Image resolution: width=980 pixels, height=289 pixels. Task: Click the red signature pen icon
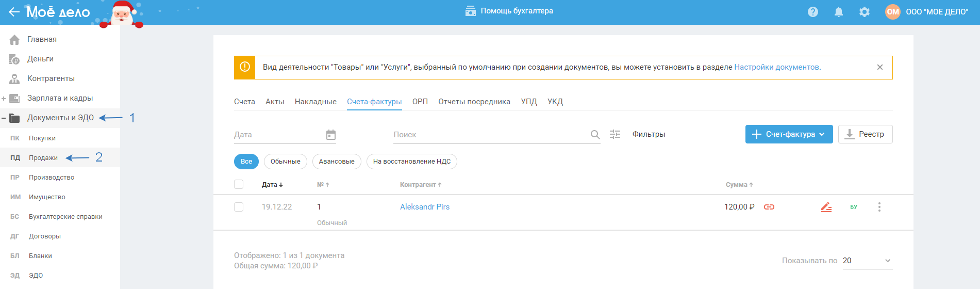(x=826, y=207)
